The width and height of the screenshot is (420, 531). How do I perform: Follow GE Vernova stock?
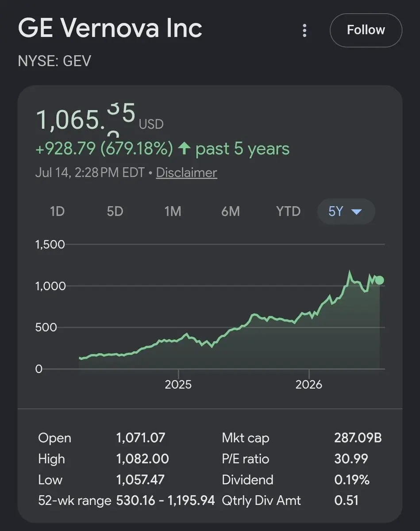[x=366, y=30]
